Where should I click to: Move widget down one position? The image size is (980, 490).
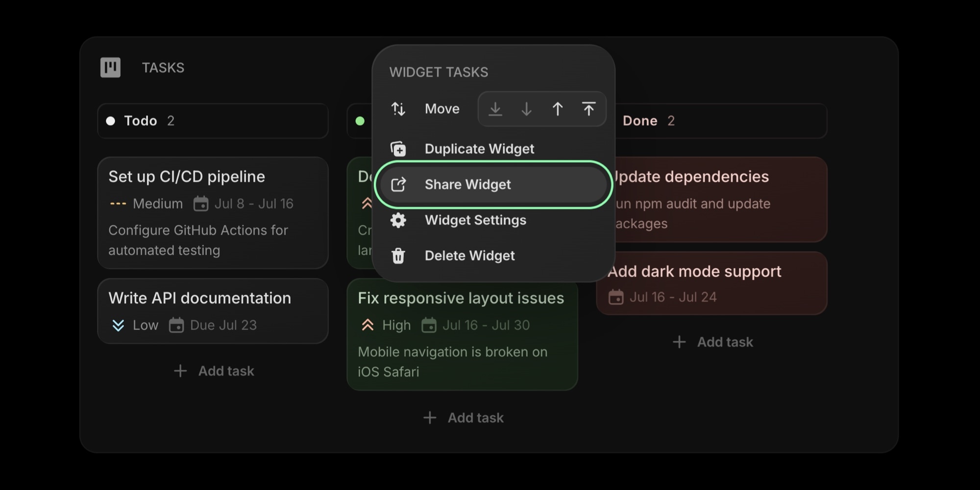point(526,109)
